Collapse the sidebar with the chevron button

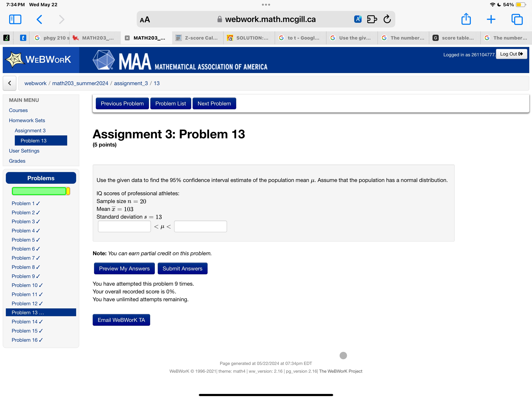(10, 83)
